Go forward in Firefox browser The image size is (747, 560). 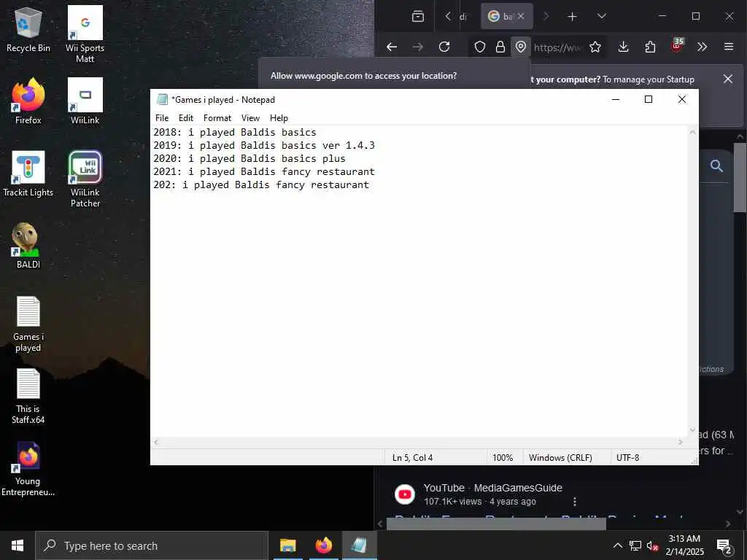pos(418,47)
